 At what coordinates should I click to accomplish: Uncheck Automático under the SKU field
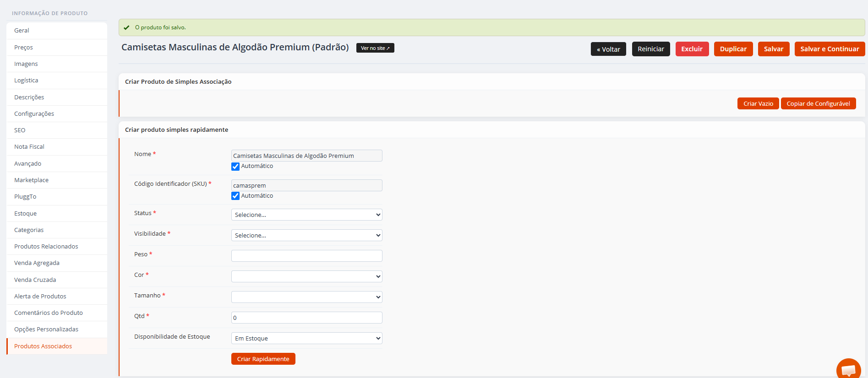point(235,196)
